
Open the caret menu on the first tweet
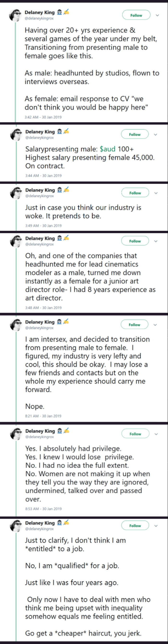(157, 15)
